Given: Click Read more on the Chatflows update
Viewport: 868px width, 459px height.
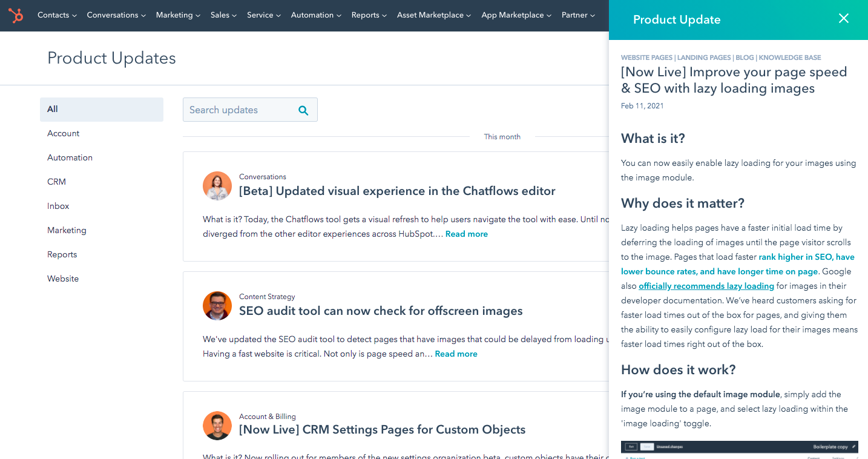Looking at the screenshot, I should pos(466,234).
